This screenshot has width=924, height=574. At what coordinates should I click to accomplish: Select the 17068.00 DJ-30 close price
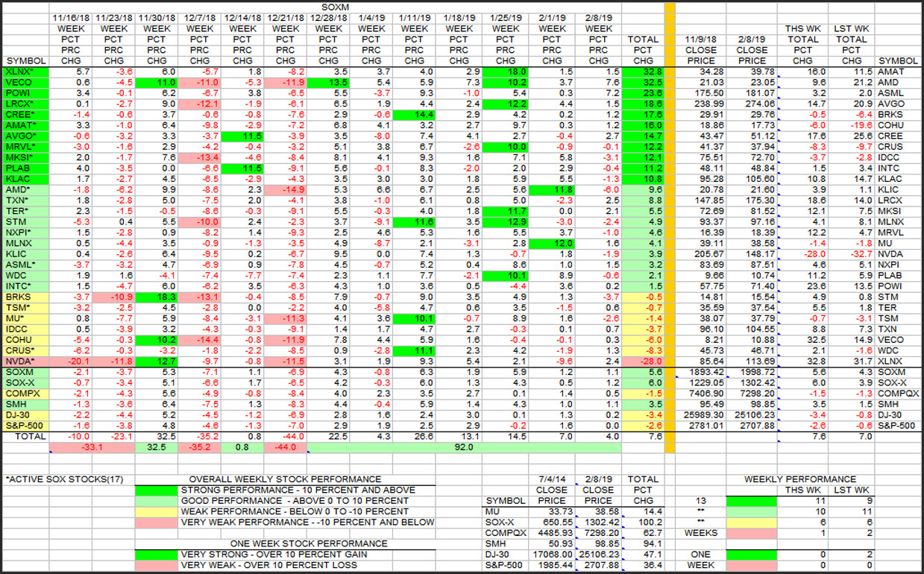pos(552,555)
